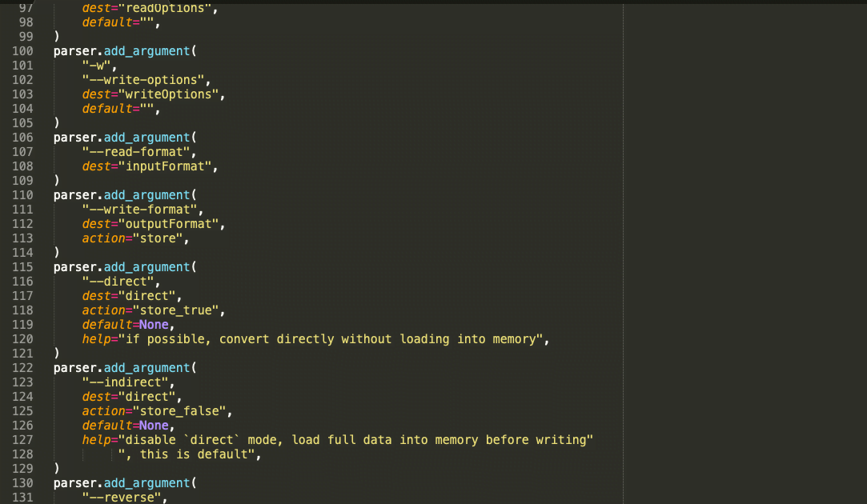The image size is (867, 504).
Task: Click the "store_true" action value
Action: (176, 310)
